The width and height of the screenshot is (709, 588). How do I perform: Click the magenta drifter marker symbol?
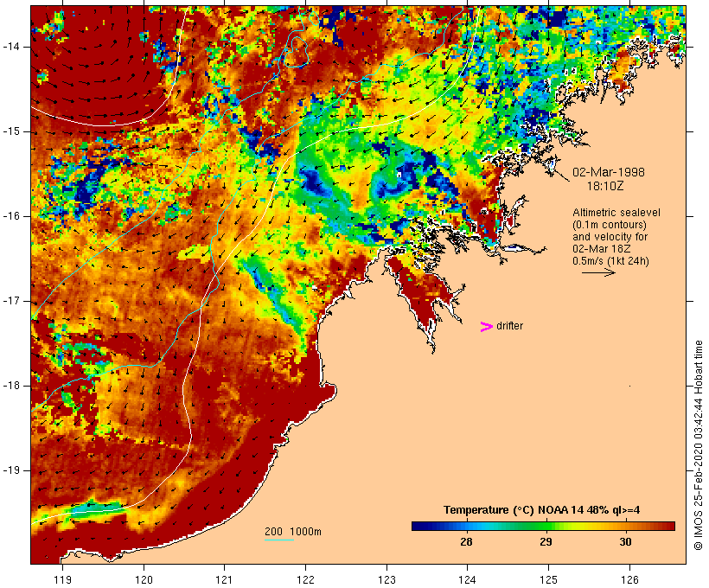point(486,327)
